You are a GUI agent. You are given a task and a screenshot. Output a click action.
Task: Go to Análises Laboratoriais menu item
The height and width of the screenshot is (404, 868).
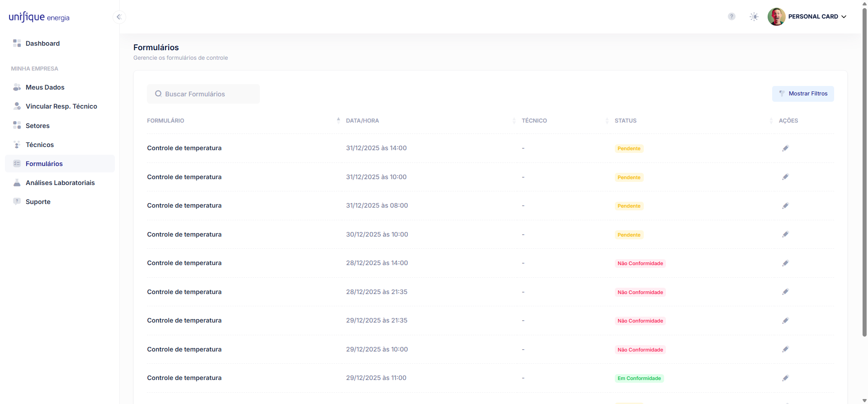(60, 183)
